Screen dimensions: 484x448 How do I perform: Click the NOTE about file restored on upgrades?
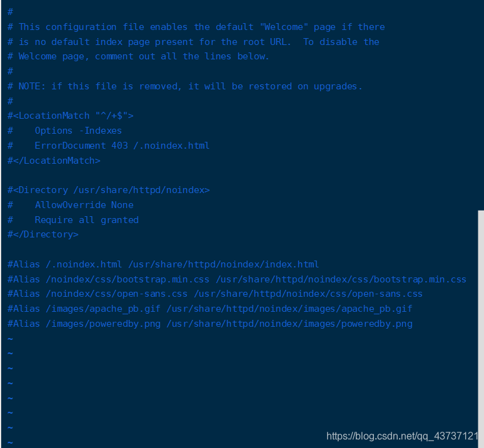185,86
